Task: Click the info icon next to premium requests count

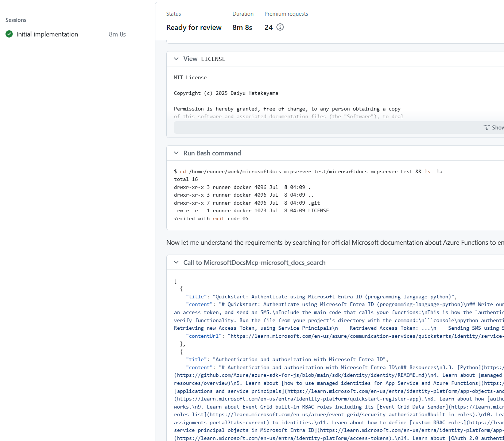Action: 280,27
